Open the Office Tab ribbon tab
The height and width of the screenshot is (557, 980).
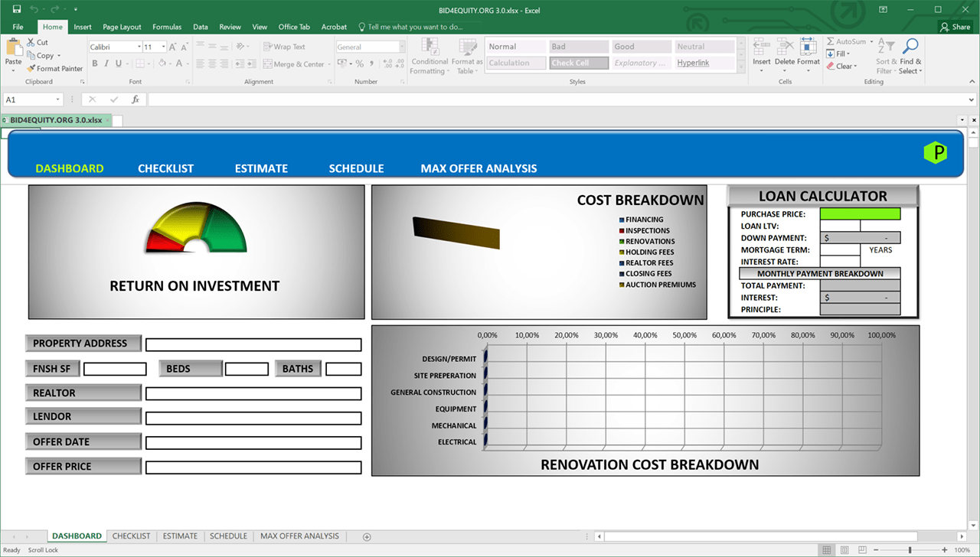pyautogui.click(x=294, y=27)
